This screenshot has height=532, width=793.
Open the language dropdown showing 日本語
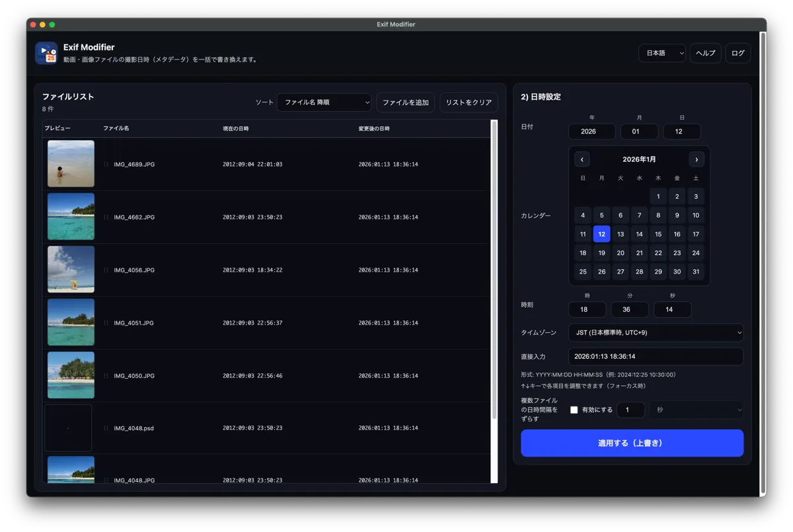(661, 53)
